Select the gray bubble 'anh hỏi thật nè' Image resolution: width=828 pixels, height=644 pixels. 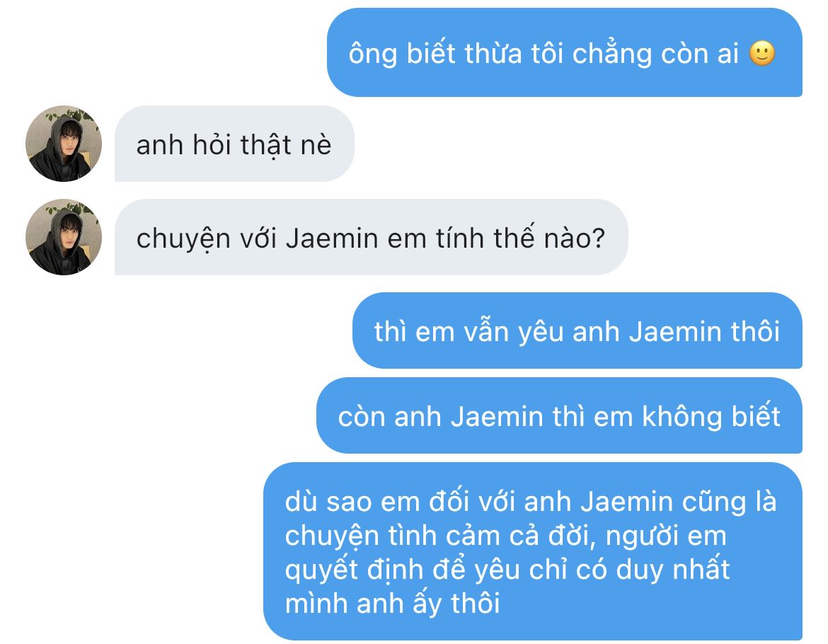(x=234, y=144)
